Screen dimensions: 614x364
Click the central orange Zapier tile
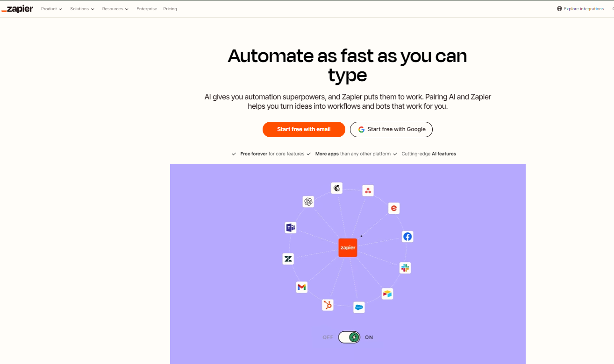tap(348, 248)
